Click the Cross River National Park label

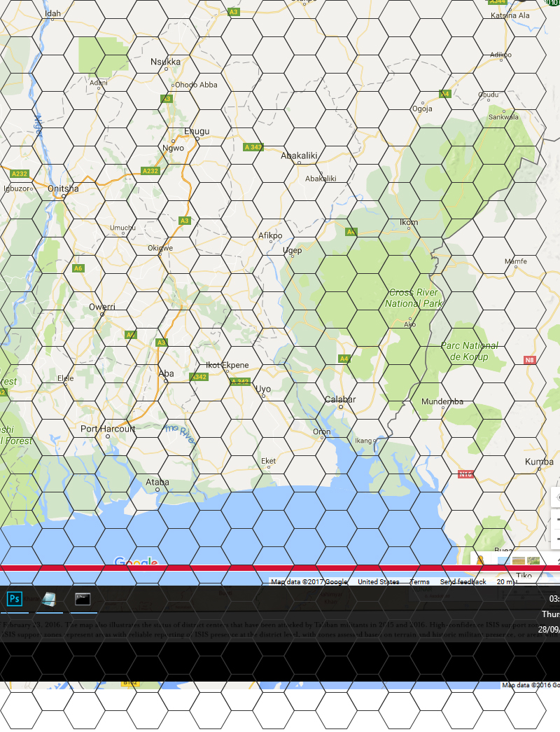point(414,298)
